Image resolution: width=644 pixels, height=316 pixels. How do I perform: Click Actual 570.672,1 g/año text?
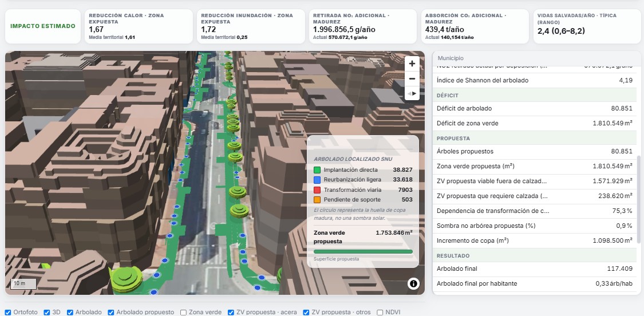coord(340,37)
